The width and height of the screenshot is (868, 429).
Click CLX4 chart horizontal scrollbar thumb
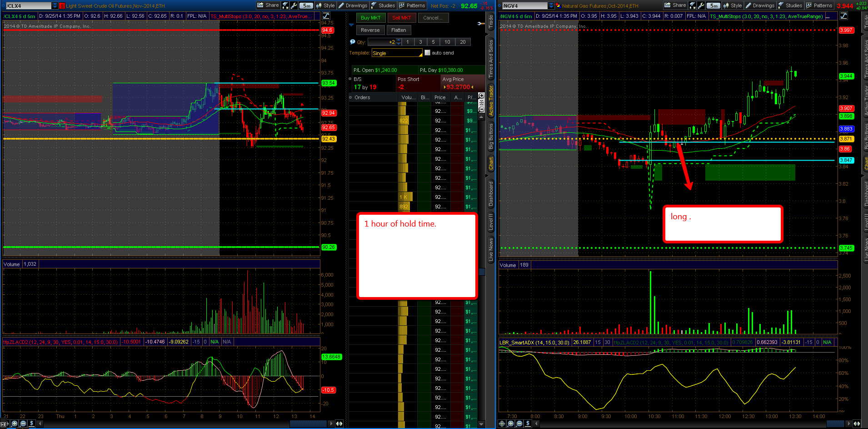(308, 424)
